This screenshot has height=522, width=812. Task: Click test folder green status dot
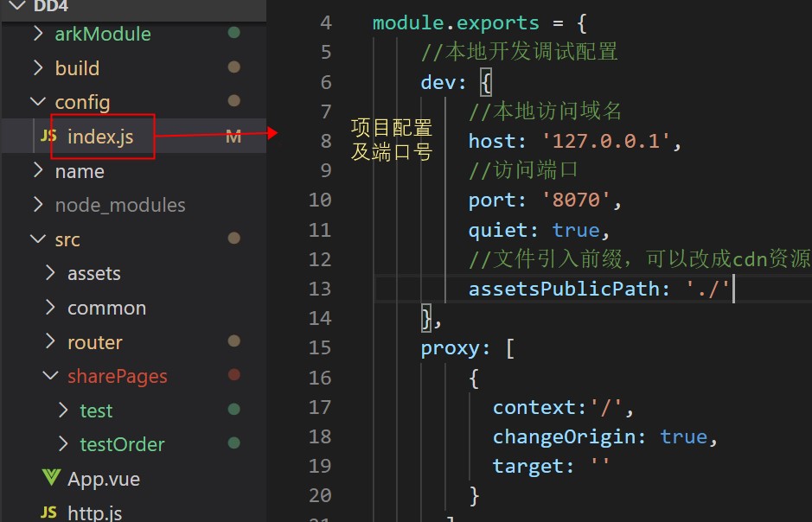(x=234, y=410)
